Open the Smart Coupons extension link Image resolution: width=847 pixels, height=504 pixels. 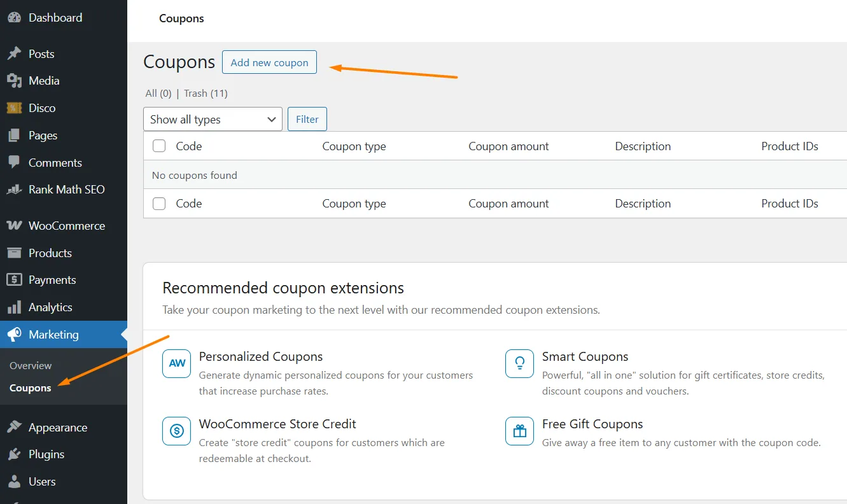point(585,357)
